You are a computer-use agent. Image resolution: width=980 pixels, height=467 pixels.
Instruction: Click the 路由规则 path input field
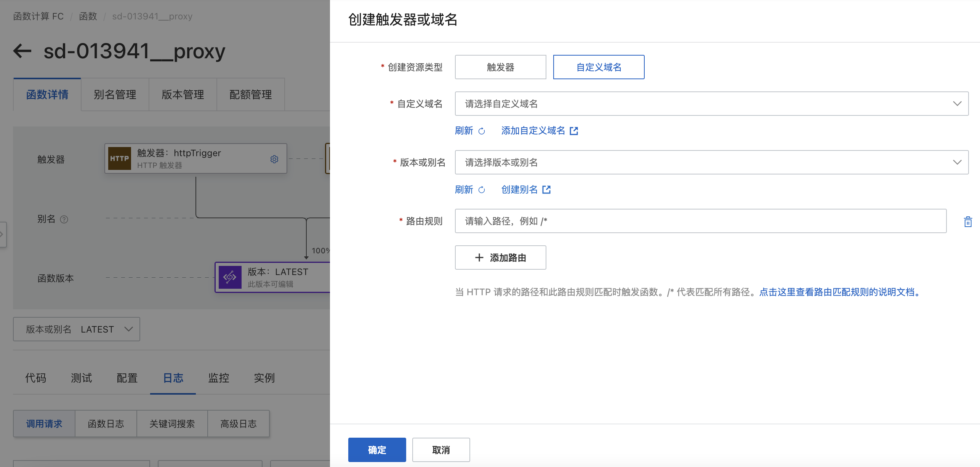pos(700,221)
